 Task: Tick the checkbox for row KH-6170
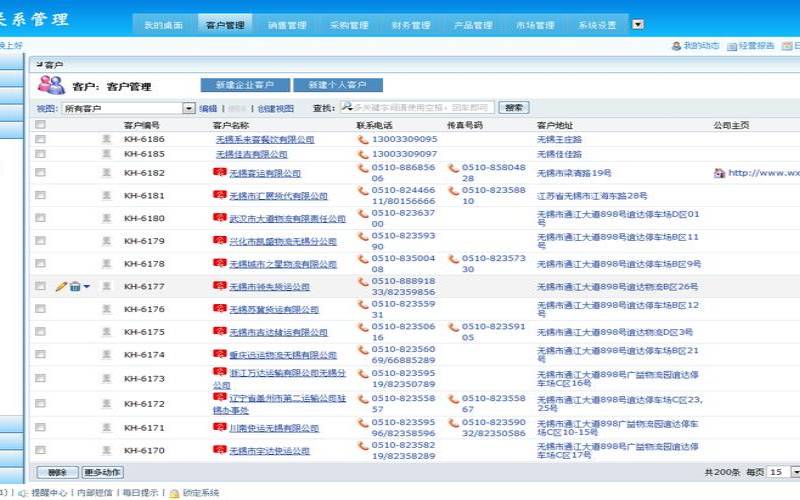(x=40, y=450)
